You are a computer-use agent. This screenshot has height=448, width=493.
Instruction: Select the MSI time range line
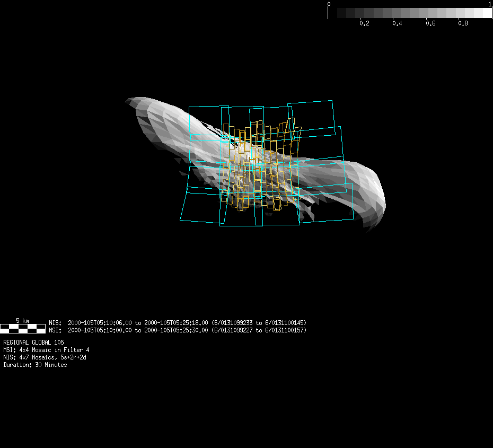[178, 330]
